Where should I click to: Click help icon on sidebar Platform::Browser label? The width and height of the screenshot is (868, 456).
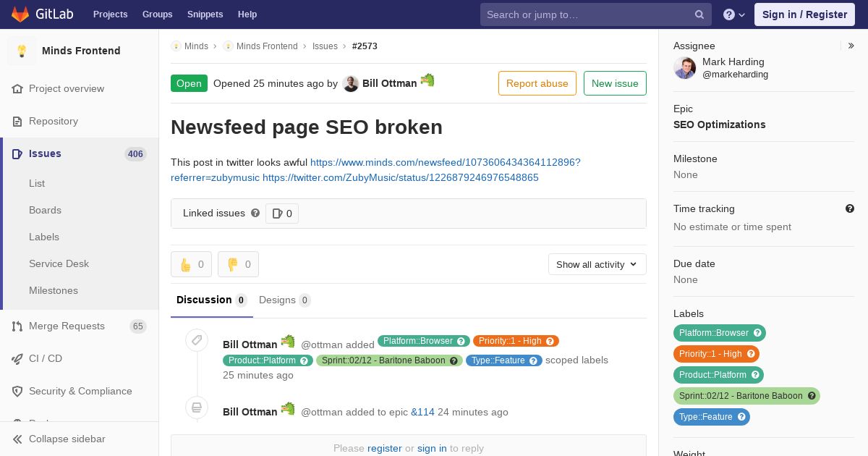pos(757,333)
